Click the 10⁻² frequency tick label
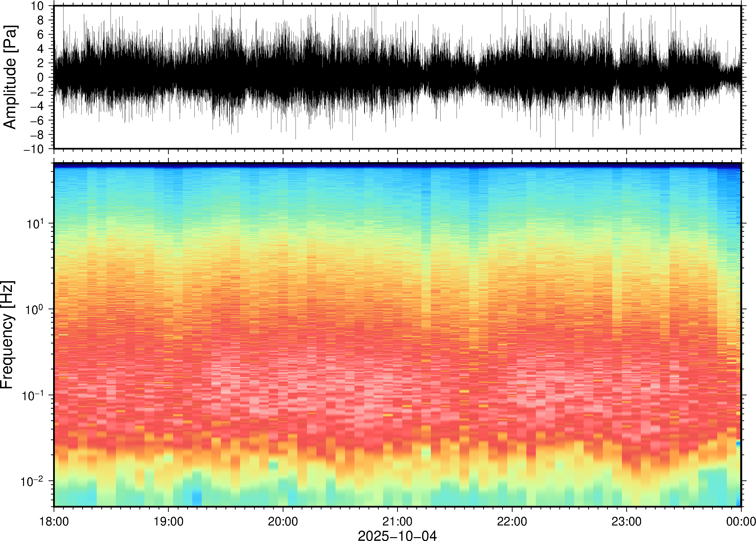The width and height of the screenshot is (756, 541). 32,481
